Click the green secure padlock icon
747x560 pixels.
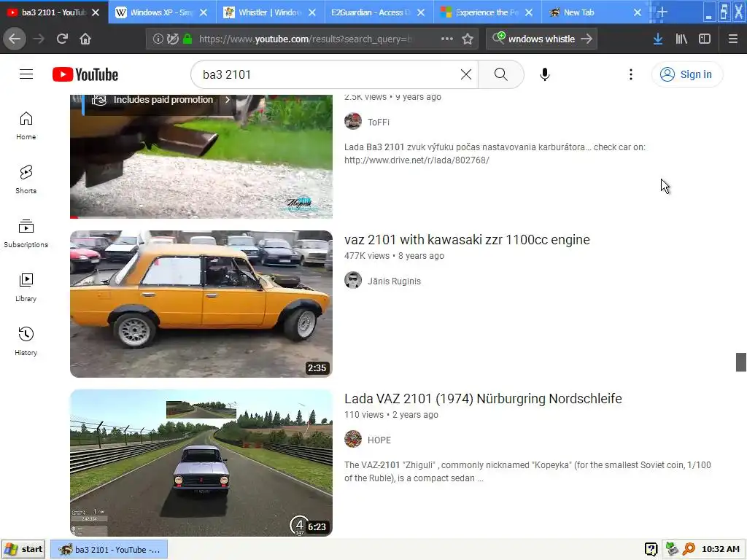[x=187, y=39]
